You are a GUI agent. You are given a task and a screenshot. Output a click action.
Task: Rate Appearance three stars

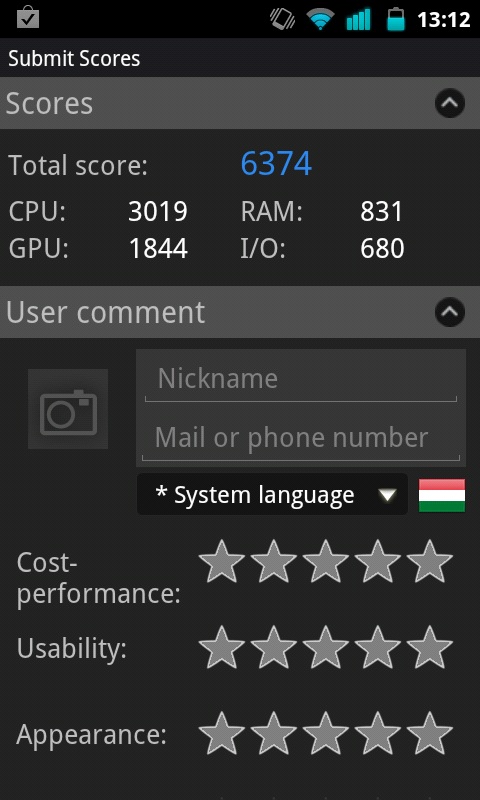[x=325, y=734]
